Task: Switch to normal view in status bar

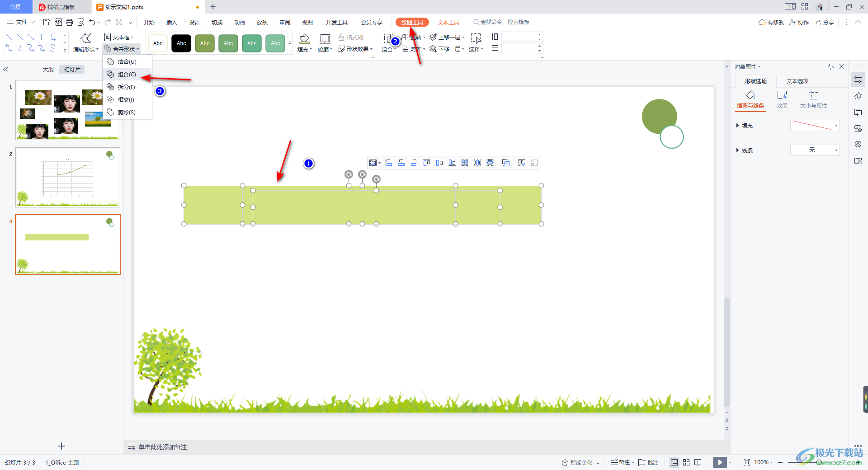Action: [675, 462]
